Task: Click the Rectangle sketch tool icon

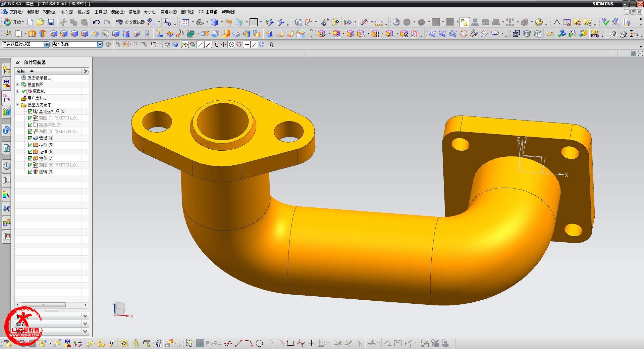Action: 290,343
